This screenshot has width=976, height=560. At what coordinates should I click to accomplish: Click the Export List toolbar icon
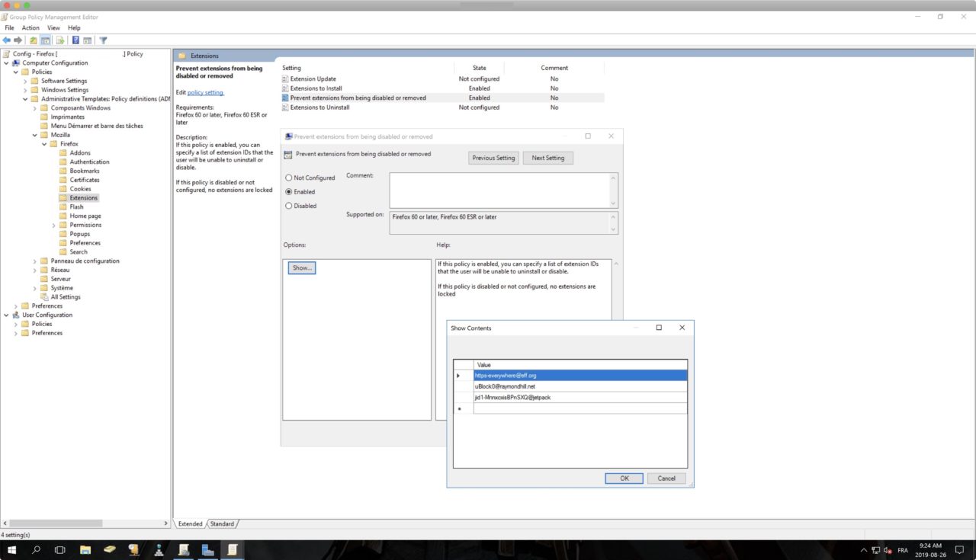[x=60, y=40]
